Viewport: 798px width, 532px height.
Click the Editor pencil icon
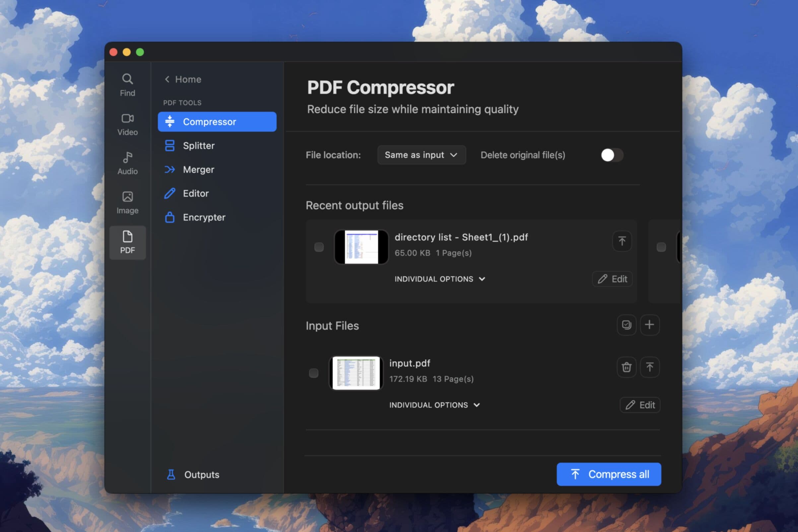169,193
